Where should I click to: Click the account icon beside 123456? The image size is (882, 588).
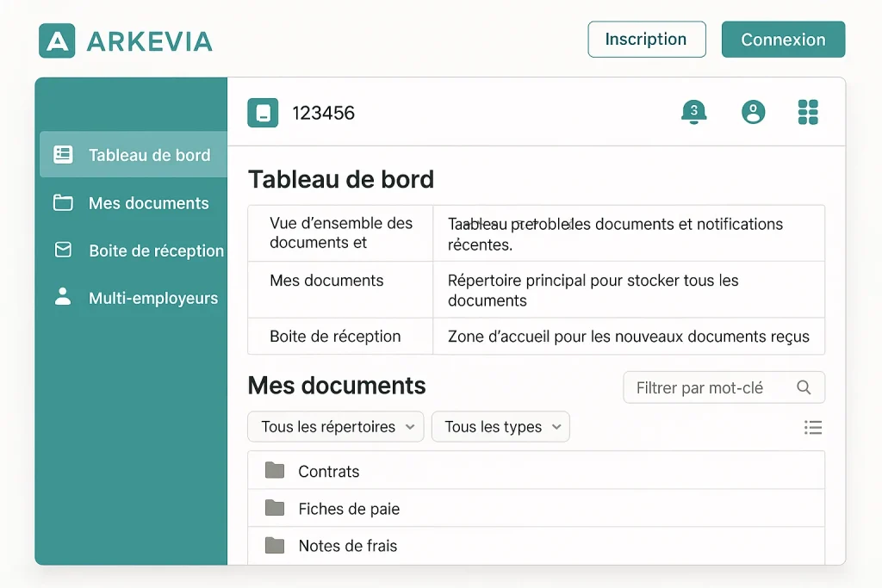tap(263, 113)
